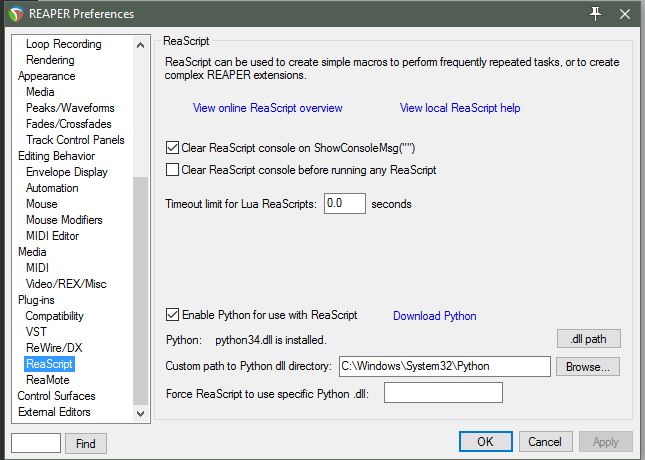Open View online ReaScript overview link

[267, 108]
